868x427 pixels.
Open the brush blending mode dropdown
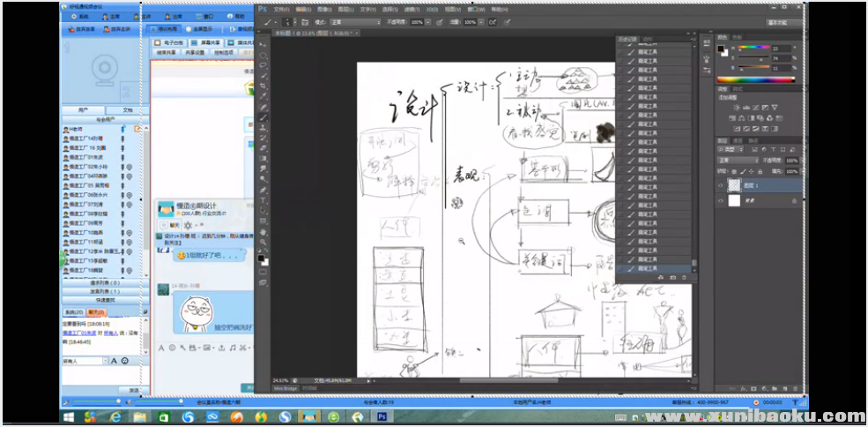(349, 21)
